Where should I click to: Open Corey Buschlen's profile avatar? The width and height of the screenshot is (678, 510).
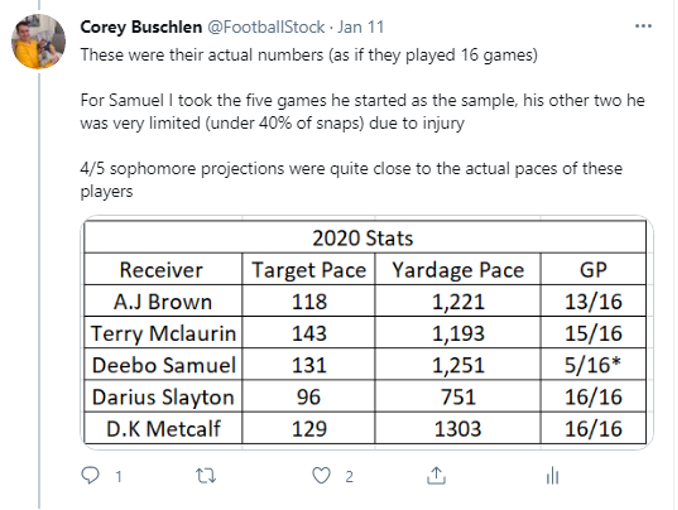38,42
